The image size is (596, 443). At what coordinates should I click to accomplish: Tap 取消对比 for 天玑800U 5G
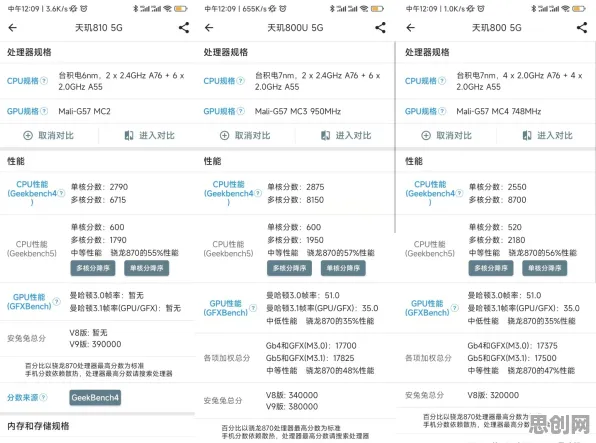pyautogui.click(x=245, y=135)
